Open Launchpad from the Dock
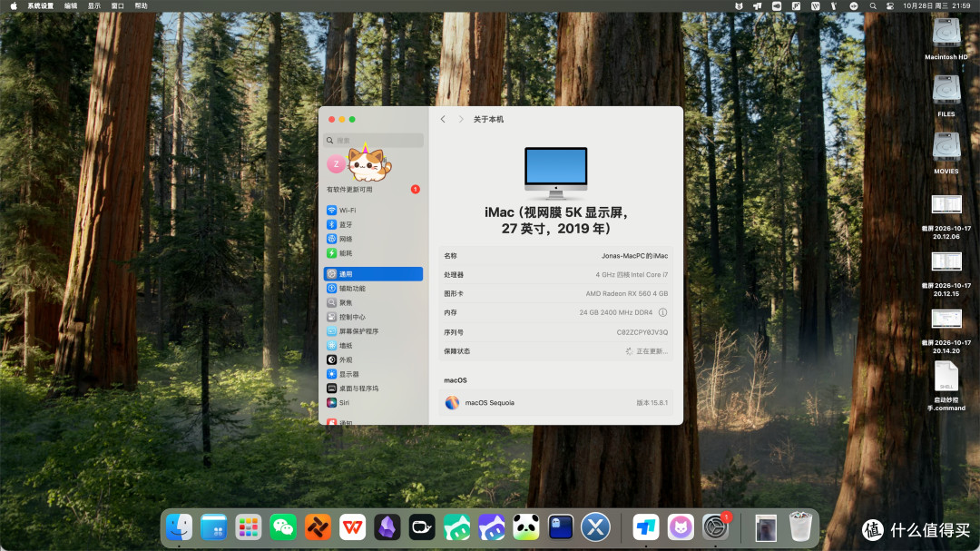 248,527
